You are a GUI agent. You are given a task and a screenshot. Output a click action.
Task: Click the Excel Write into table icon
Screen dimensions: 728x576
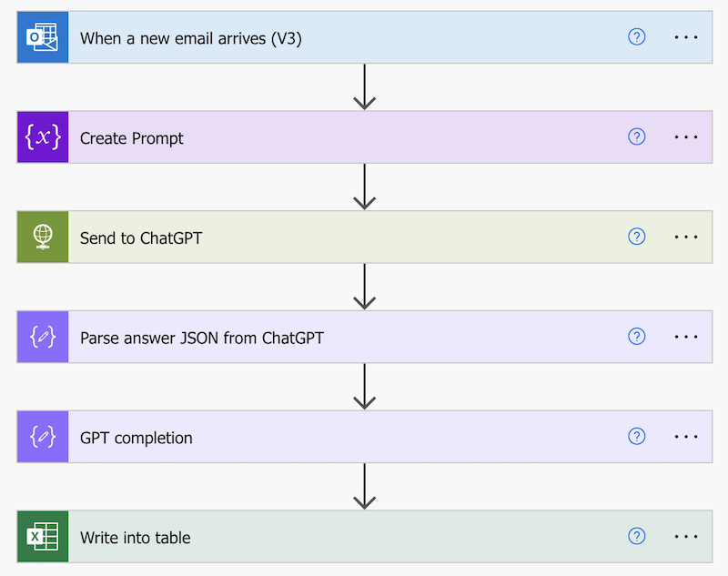pyautogui.click(x=42, y=537)
